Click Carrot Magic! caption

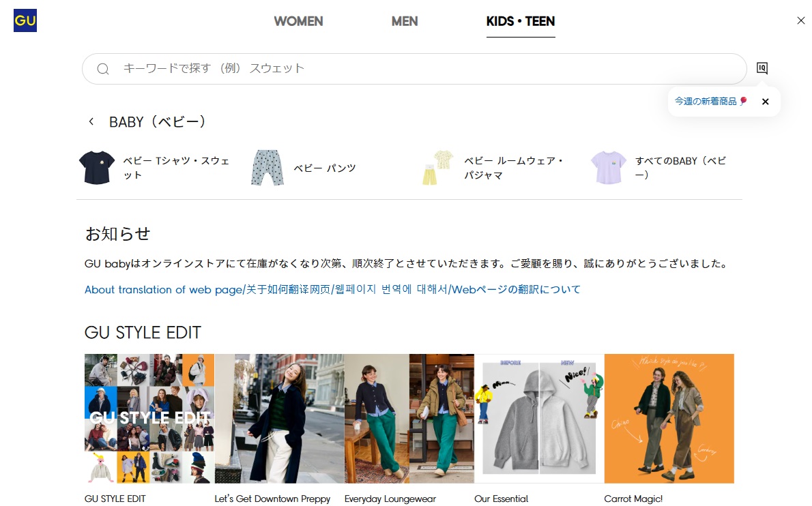pyautogui.click(x=633, y=498)
